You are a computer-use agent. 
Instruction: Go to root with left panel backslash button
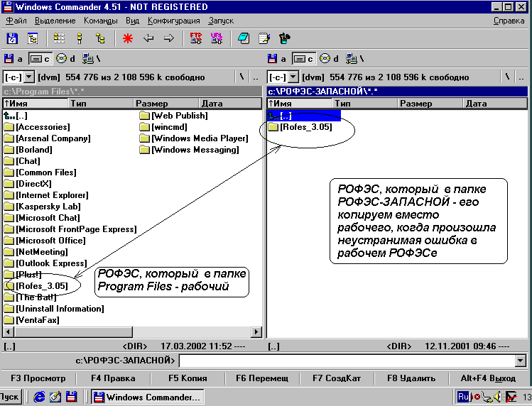point(242,77)
